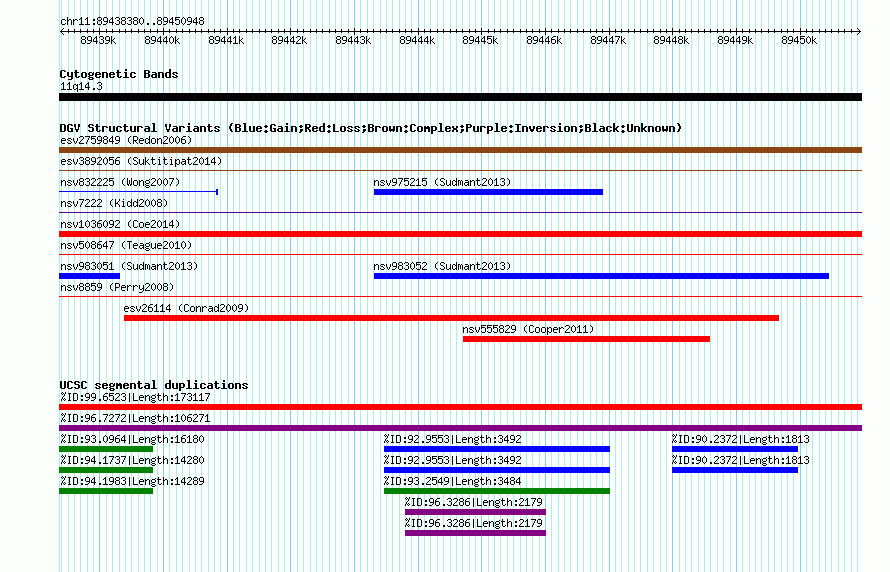This screenshot has width=890, height=572.
Task: Click the %ID:93.2549|Length:3484 label
Action: click(452, 481)
